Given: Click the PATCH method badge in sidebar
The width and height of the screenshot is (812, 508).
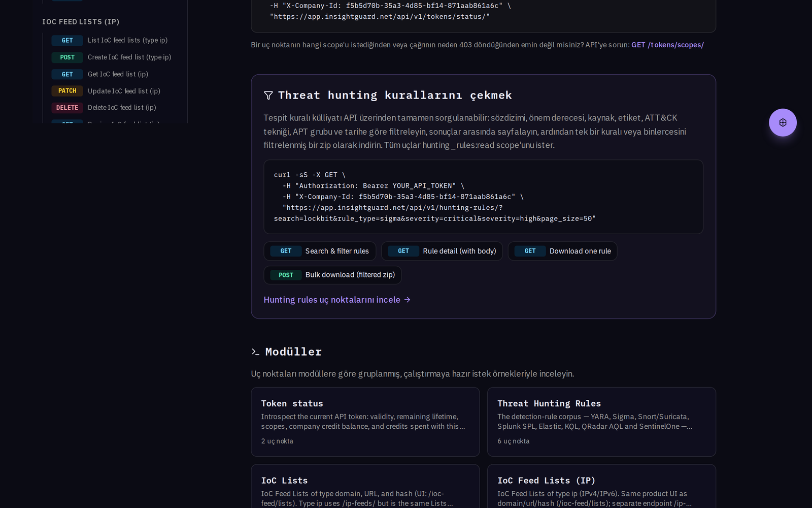Looking at the screenshot, I should (x=67, y=91).
